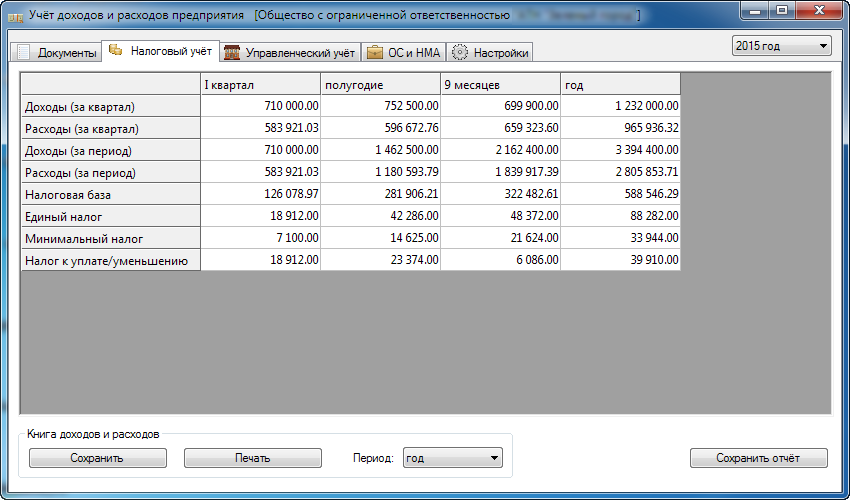Click the documents sheet icon on Документы tab

point(23,52)
